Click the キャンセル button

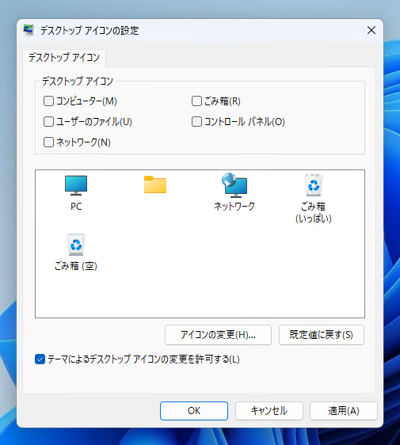(269, 411)
